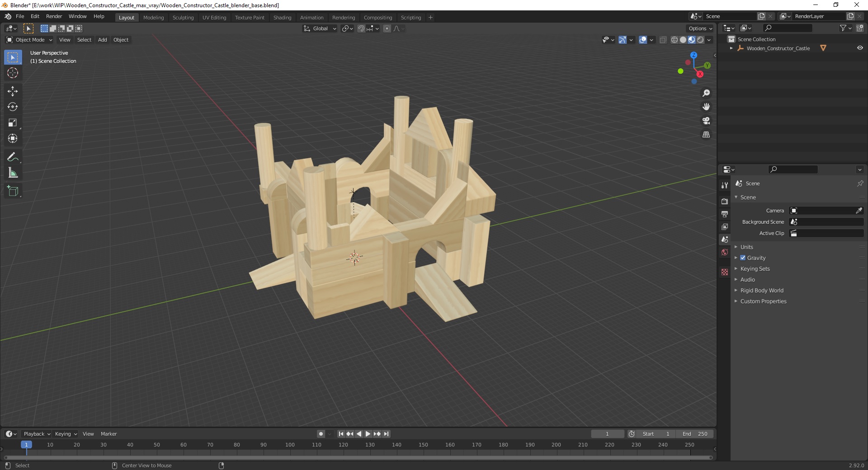Toggle X-ray view button
The height and width of the screenshot is (470, 868).
[663, 40]
